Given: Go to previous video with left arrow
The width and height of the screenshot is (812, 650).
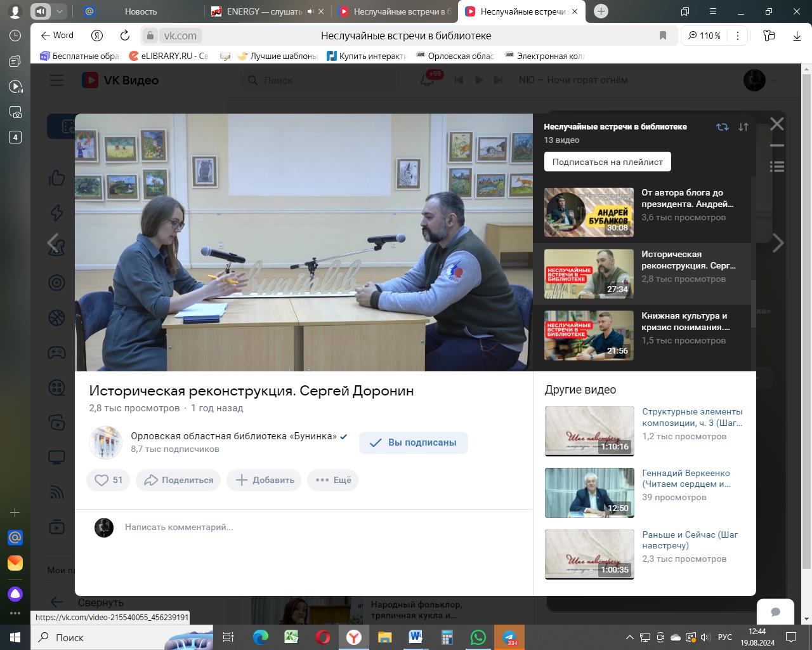Looking at the screenshot, I should (x=54, y=242).
